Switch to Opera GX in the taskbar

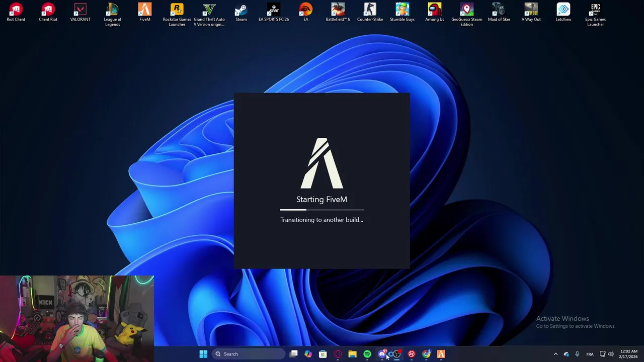tap(338, 354)
